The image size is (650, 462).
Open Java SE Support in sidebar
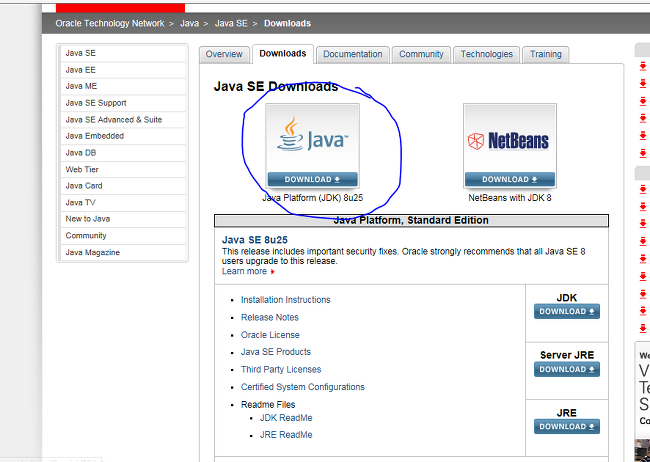[123, 103]
